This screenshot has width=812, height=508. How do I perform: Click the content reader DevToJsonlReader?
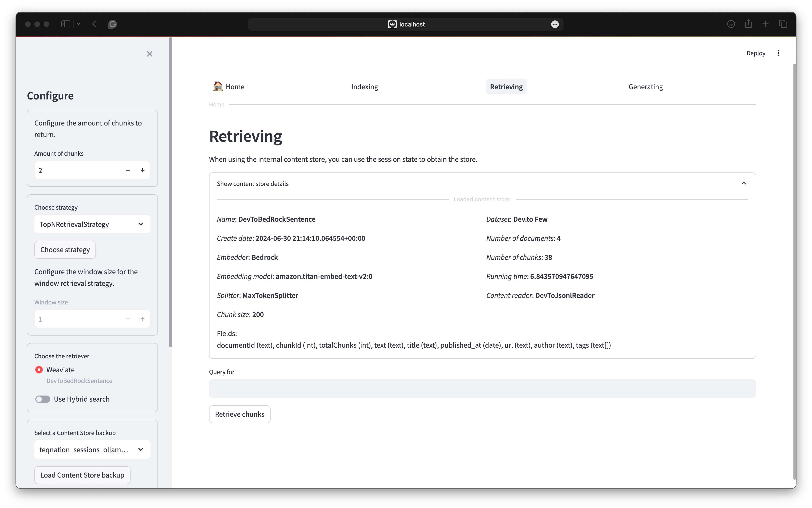[x=564, y=295]
